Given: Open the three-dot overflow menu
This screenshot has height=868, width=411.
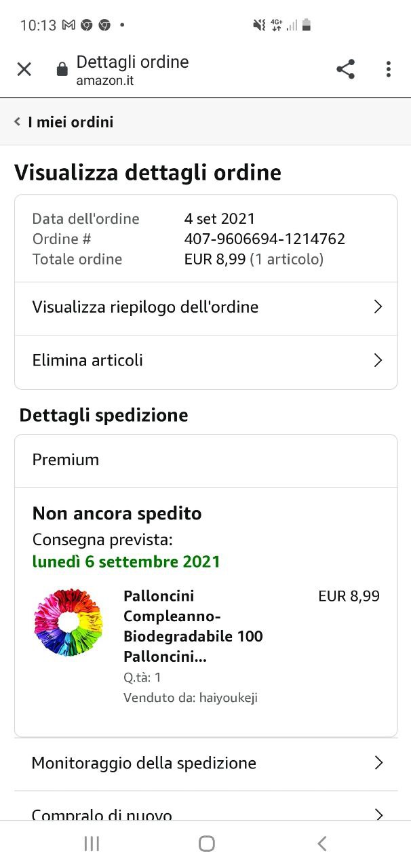Looking at the screenshot, I should (x=388, y=69).
